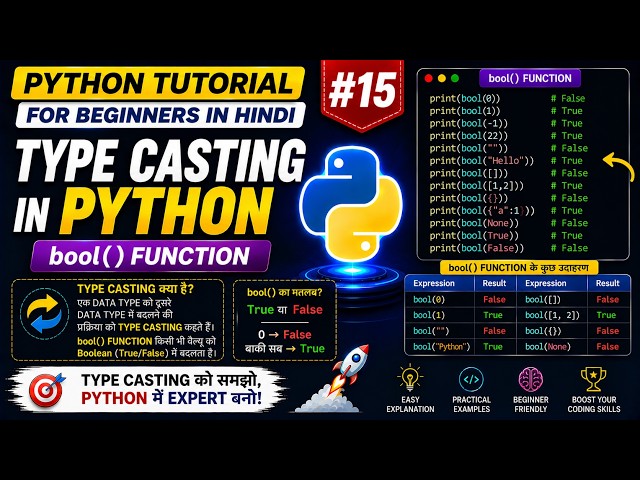The width and height of the screenshot is (640, 480).
Task: Click the TYPE CASTING को समझो slogan banner
Action: [x=147, y=389]
